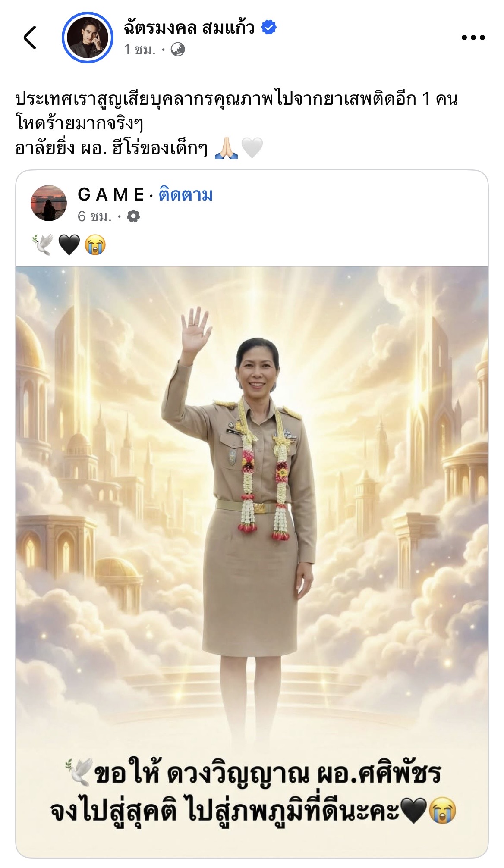Tap the black heart emoji in shared caption
This screenshot has height=868, width=504.
[69, 245]
